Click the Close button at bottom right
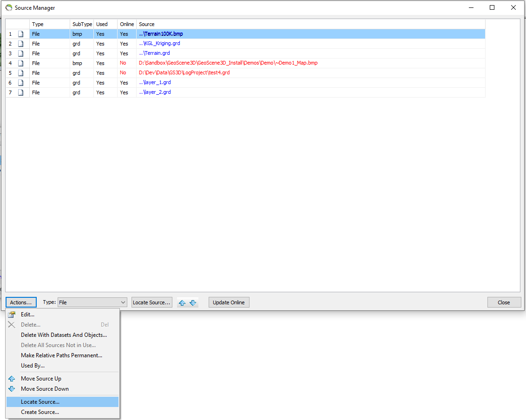526x420 pixels. [x=504, y=302]
